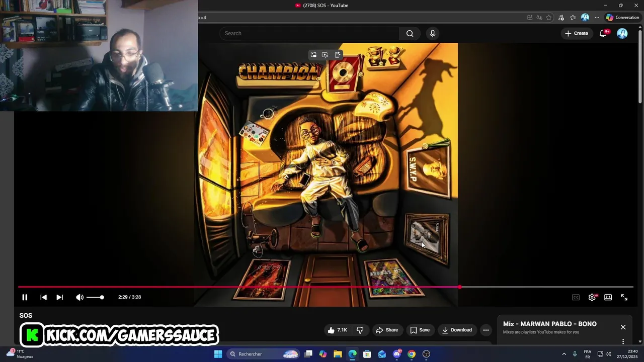Open Task View on the taskbar
The width and height of the screenshot is (644, 362).
tap(308, 354)
